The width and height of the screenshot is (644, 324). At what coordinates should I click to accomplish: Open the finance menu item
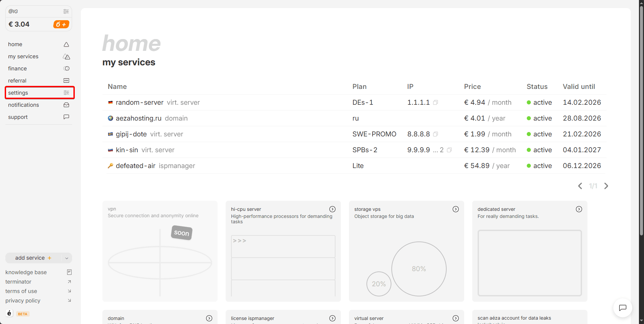18,68
